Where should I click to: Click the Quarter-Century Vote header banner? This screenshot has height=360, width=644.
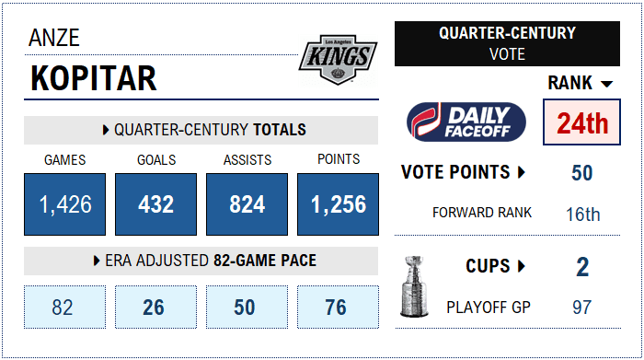[507, 43]
